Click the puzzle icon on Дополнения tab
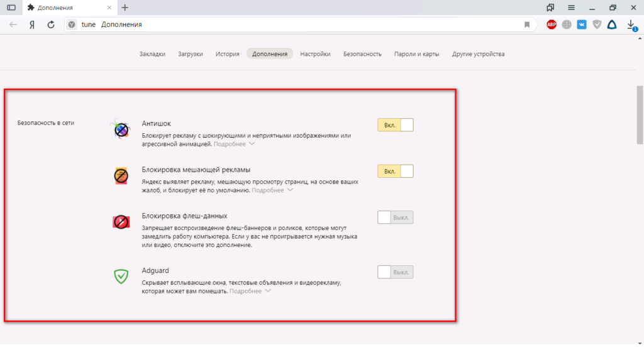The height and width of the screenshot is (362, 644). click(x=31, y=8)
